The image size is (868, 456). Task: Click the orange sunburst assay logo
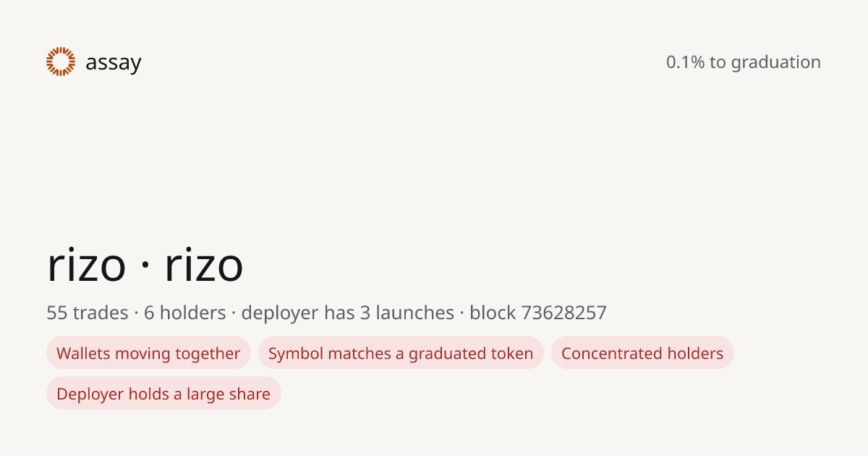pos(61,62)
